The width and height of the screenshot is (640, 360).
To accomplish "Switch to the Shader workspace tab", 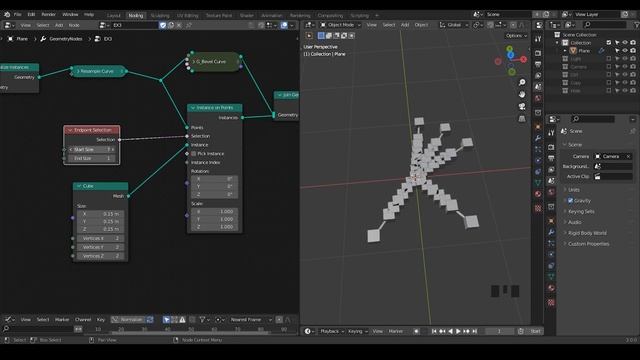I will pyautogui.click(x=247, y=16).
